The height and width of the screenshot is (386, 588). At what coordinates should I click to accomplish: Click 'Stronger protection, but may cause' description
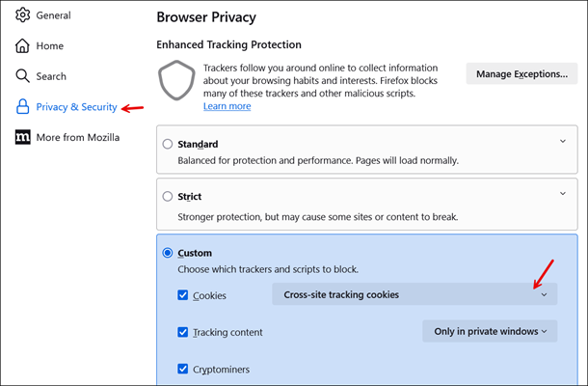318,217
